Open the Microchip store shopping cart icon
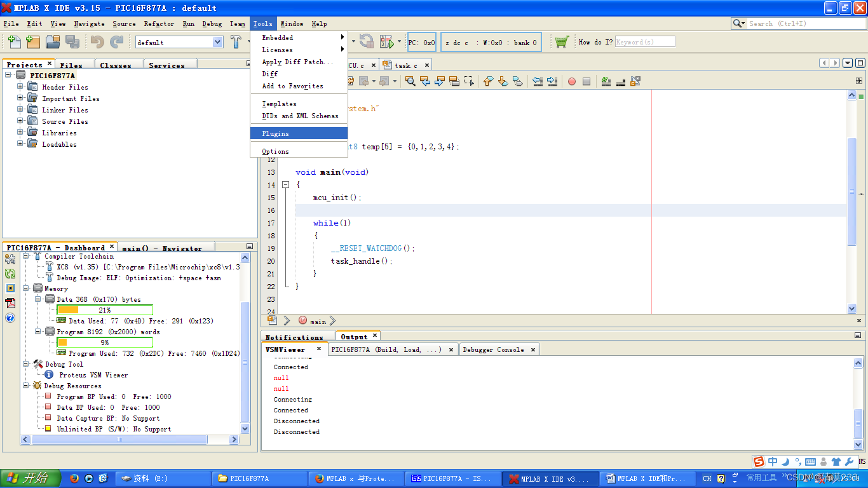868x488 pixels. pos(561,42)
